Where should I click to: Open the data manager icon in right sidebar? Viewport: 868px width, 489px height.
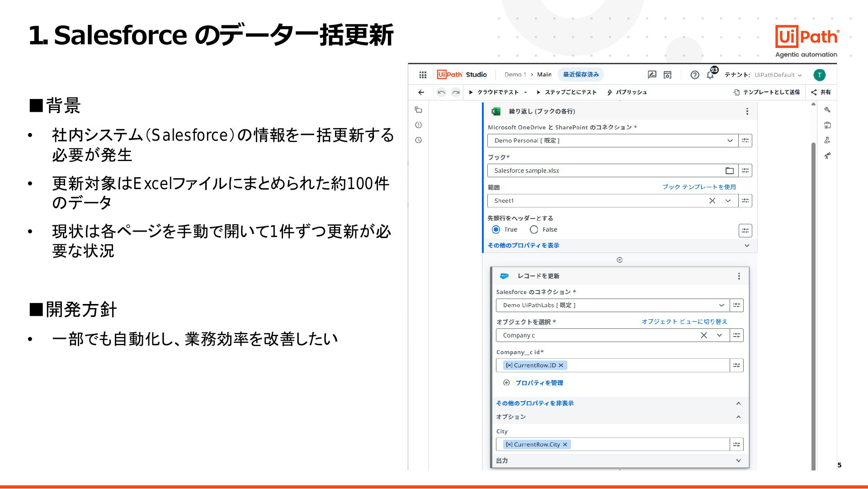click(827, 125)
